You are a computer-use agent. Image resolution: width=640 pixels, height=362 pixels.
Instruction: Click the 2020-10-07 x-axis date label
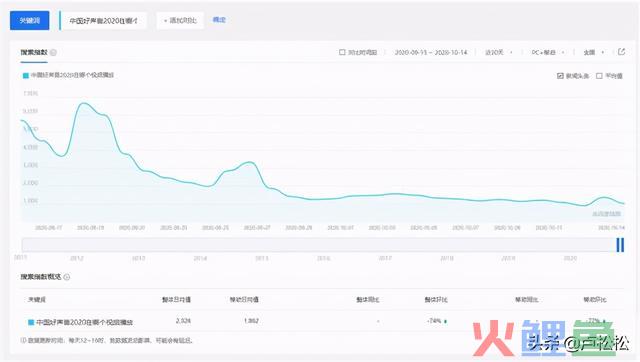pyautogui.click(x=465, y=227)
